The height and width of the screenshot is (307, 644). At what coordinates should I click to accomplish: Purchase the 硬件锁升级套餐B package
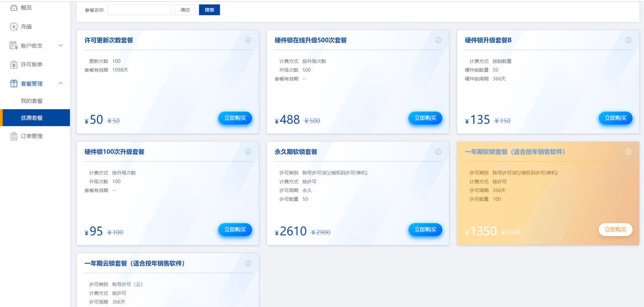point(615,118)
